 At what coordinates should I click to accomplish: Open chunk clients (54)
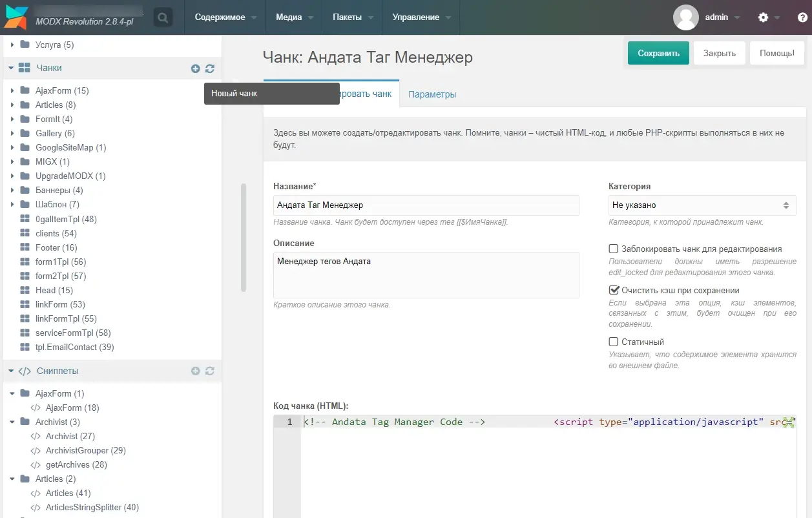click(56, 233)
